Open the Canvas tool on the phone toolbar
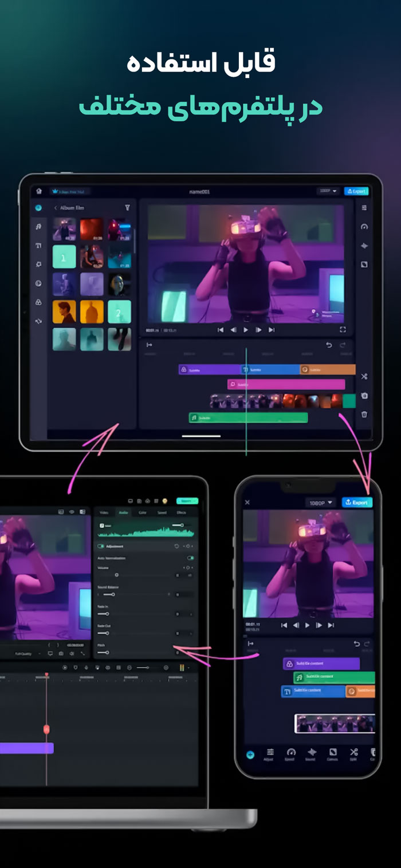This screenshot has width=401, height=868. 332,752
